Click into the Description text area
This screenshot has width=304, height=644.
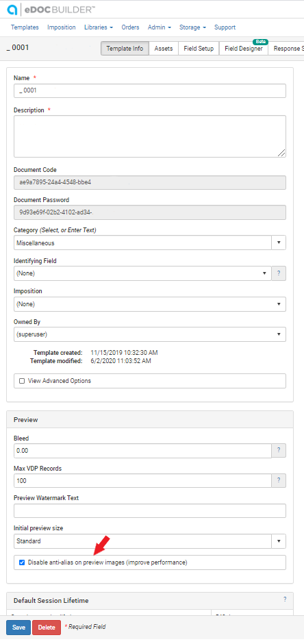pyautogui.click(x=150, y=136)
